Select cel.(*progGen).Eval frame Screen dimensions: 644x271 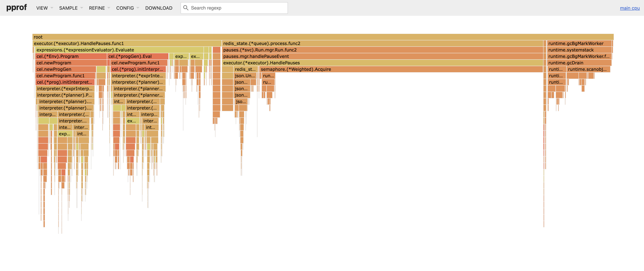coord(137,56)
